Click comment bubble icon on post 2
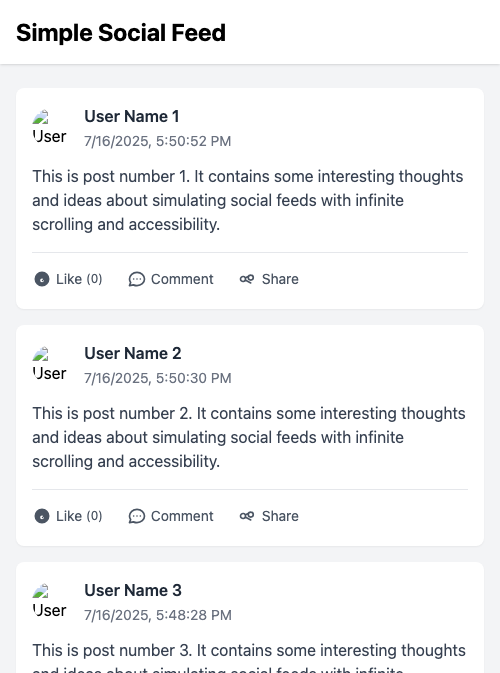The height and width of the screenshot is (673, 500). click(x=136, y=516)
